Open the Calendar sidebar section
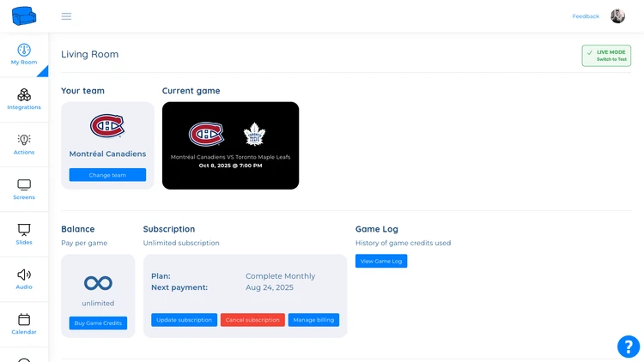 (x=24, y=323)
